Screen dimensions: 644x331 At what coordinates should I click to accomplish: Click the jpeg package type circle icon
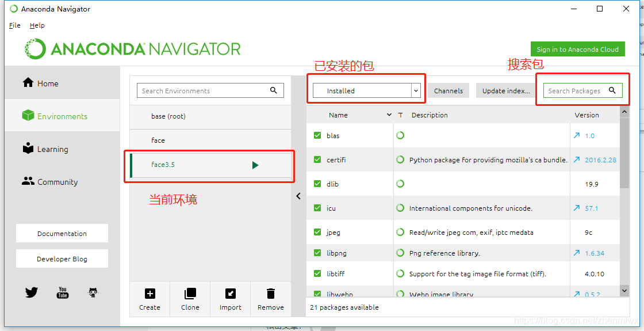pyautogui.click(x=400, y=232)
